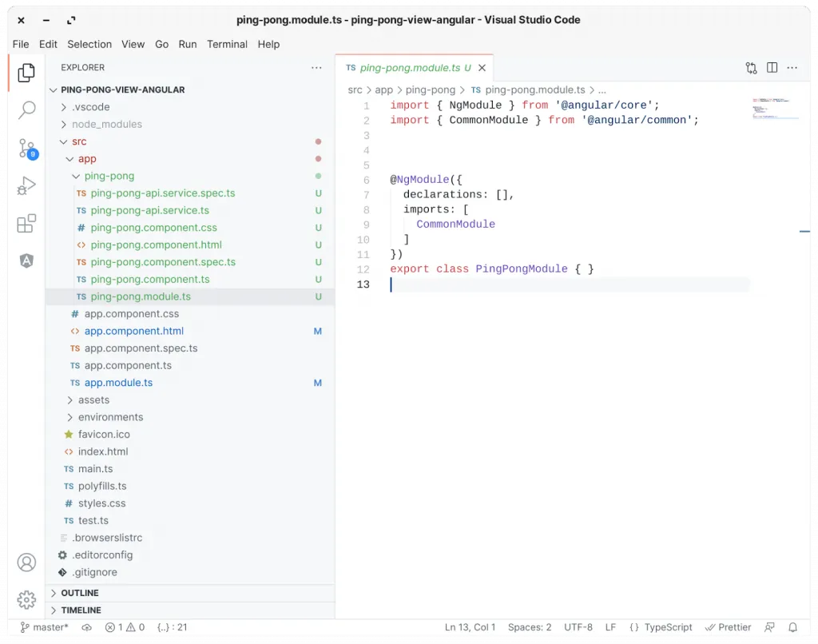Image resolution: width=818 pixels, height=644 pixels.
Task: Click the master branch indicator in status bar
Action: 44,627
